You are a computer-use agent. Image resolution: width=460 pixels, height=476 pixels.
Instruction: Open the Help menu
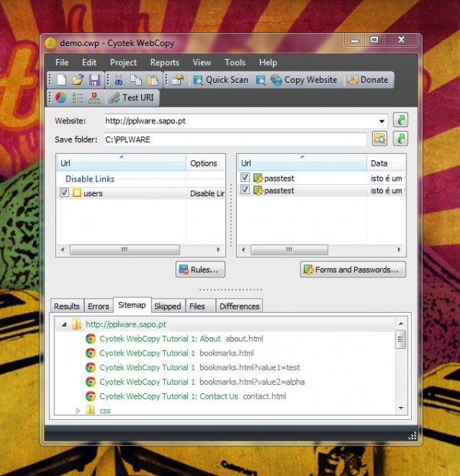pos(268,63)
